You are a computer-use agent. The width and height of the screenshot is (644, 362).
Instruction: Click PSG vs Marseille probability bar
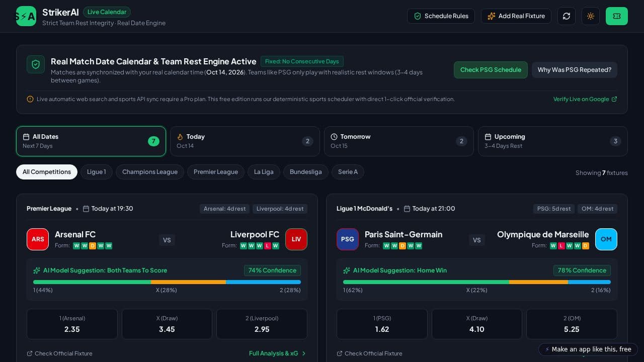477,282
